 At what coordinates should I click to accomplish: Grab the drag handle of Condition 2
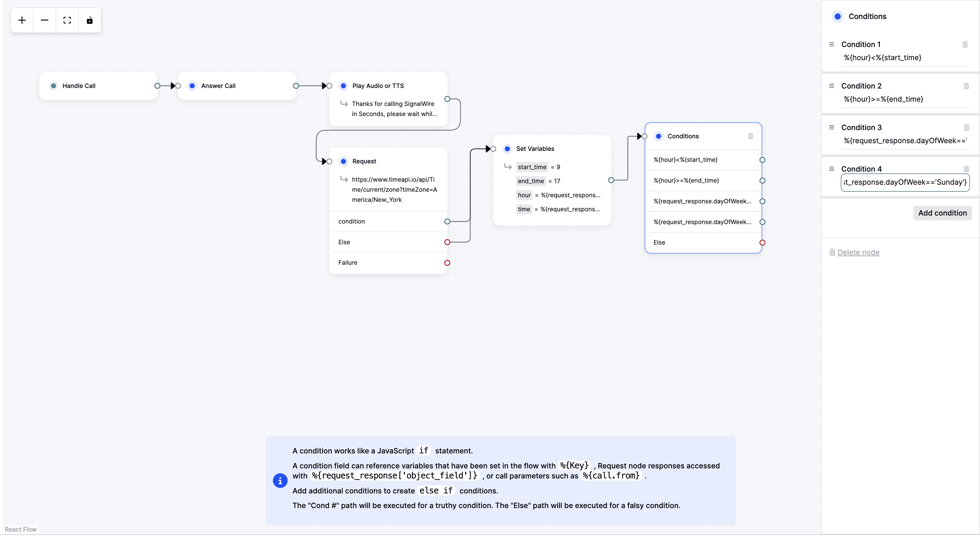click(832, 86)
